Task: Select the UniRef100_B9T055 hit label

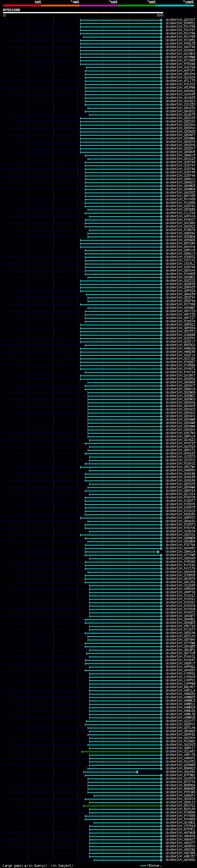Action: [180, 196]
